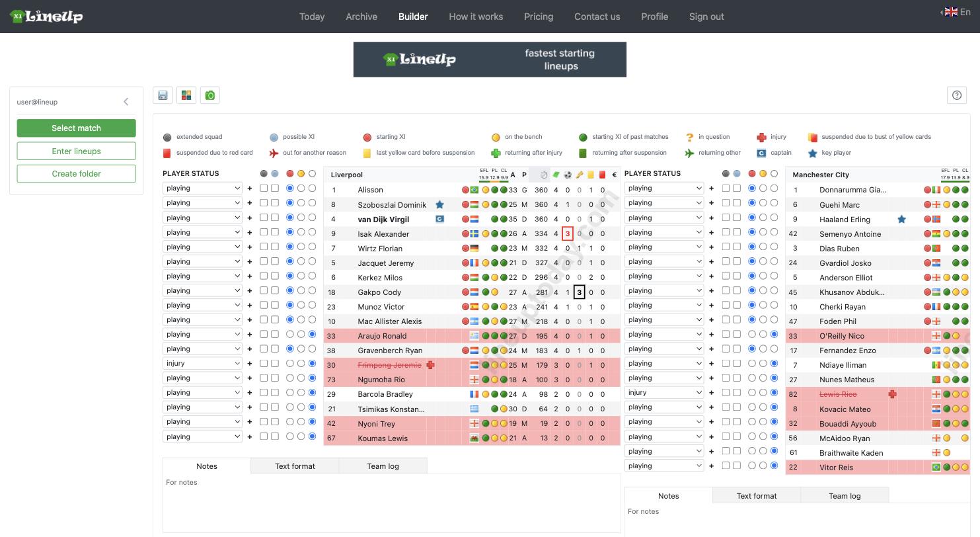The image size is (980, 537).
Task: Click the LineUp logo in the navbar
Action: 46,17
